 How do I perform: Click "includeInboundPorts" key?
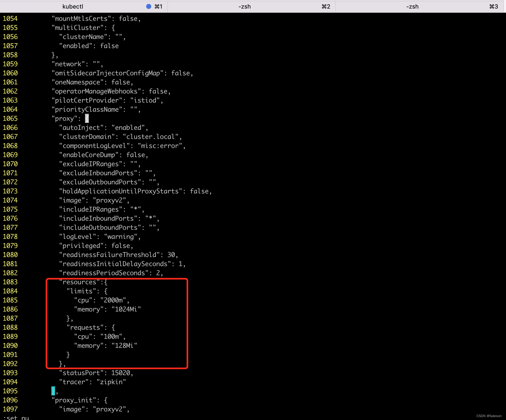(98, 219)
